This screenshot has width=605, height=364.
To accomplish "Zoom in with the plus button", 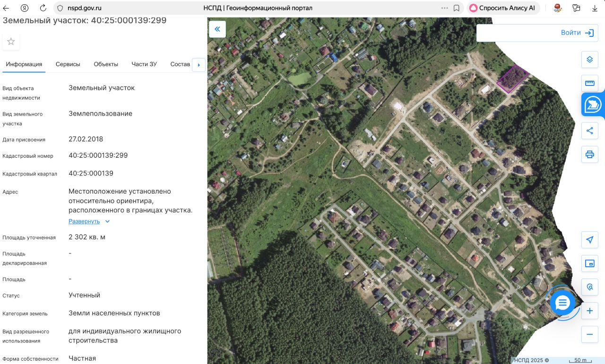I will 589,311.
